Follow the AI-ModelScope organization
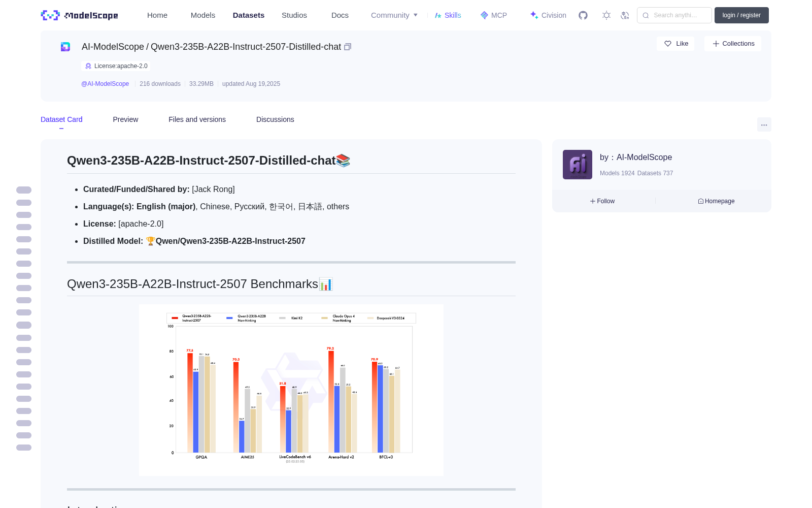This screenshot has width=812, height=508. point(602,201)
